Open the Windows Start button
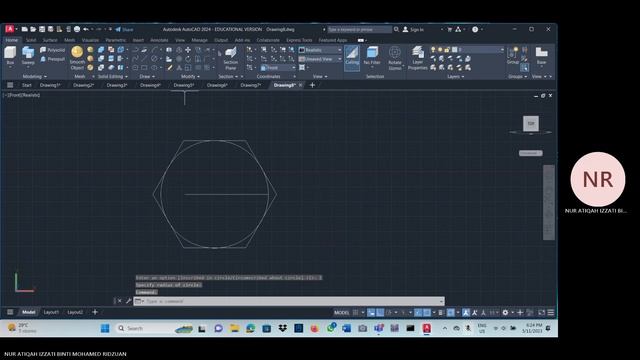640x360 pixels. point(105,328)
